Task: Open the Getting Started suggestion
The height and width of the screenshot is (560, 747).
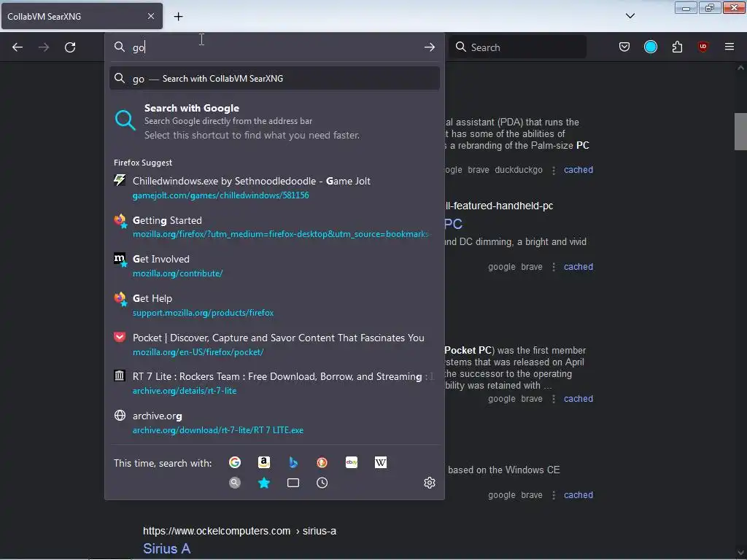Action: pyautogui.click(x=274, y=227)
